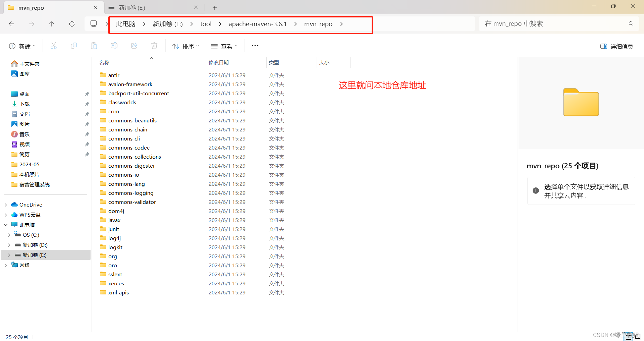
Task: Select the Rename icon in the toolbar
Action: (x=114, y=46)
